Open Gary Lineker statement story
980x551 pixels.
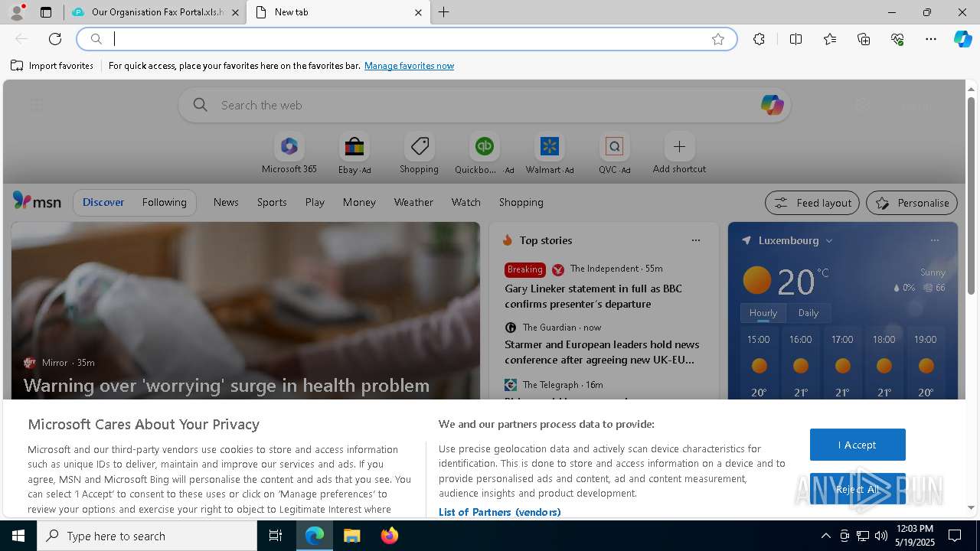pos(593,296)
